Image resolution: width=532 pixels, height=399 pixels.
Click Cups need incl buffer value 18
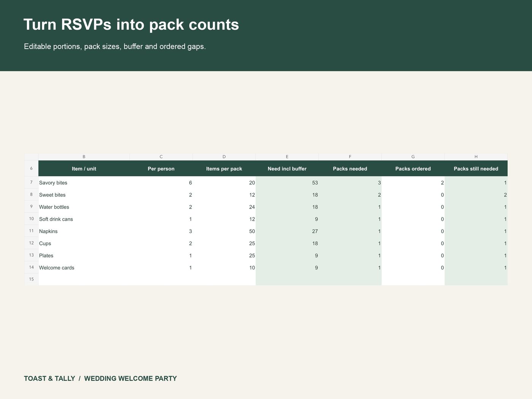pyautogui.click(x=287, y=244)
